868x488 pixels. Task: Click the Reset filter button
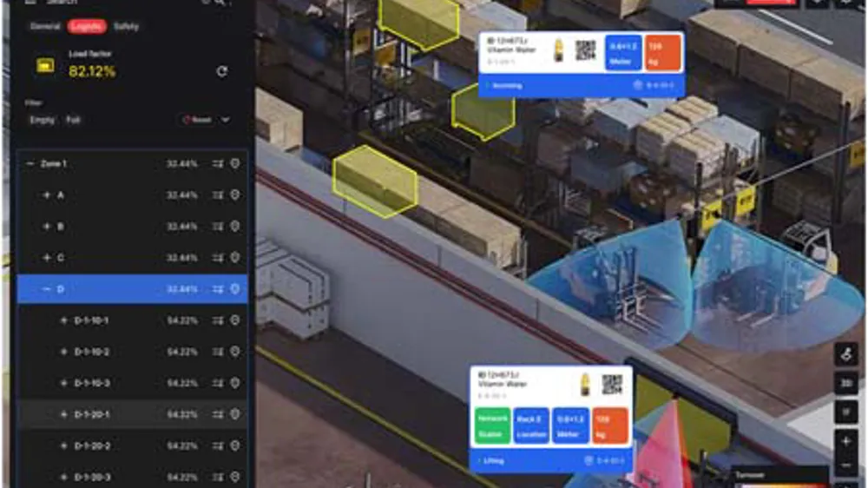(198, 120)
